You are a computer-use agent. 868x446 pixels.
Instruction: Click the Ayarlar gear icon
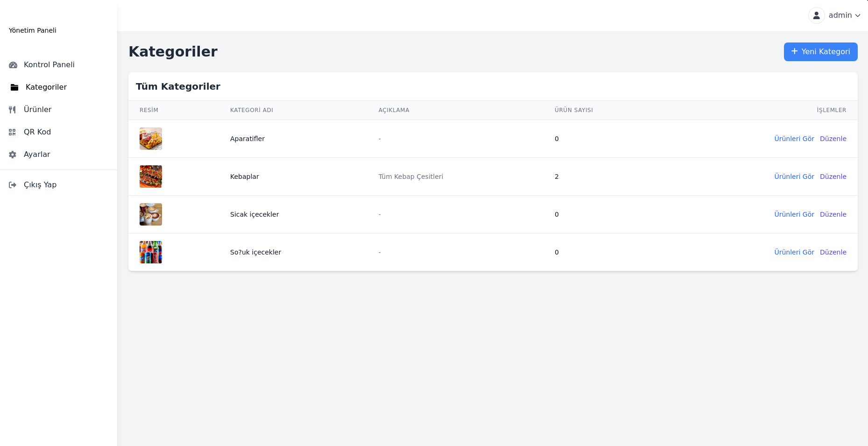coord(13,155)
